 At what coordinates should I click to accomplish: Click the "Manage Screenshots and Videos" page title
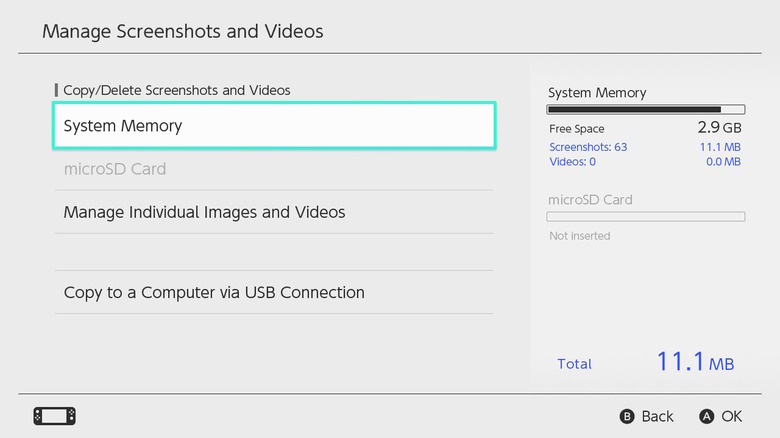pos(183,31)
